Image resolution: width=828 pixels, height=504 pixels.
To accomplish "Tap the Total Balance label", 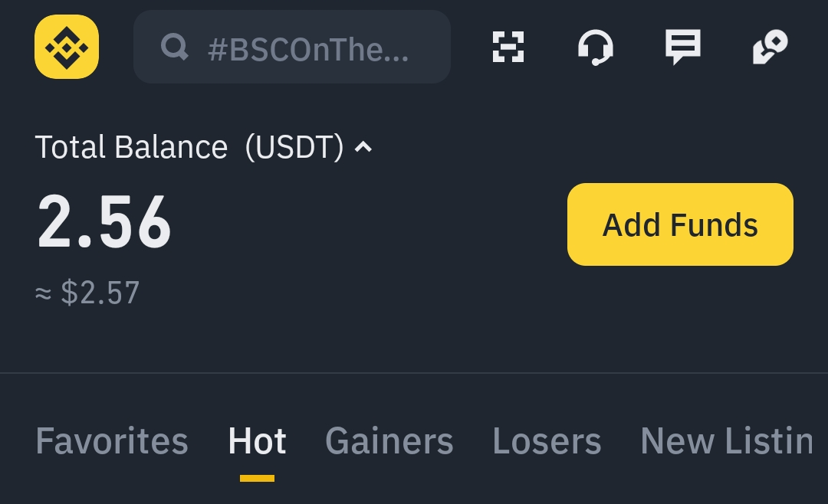I will pos(131,147).
